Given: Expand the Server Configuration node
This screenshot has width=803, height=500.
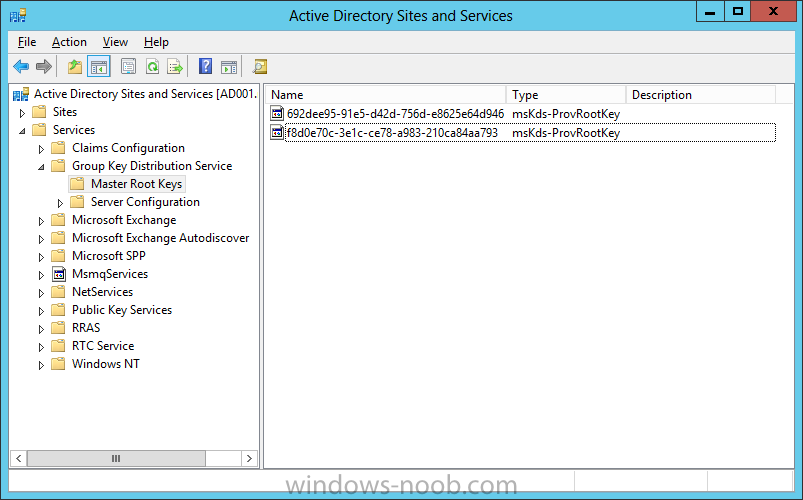Looking at the screenshot, I should (x=60, y=203).
